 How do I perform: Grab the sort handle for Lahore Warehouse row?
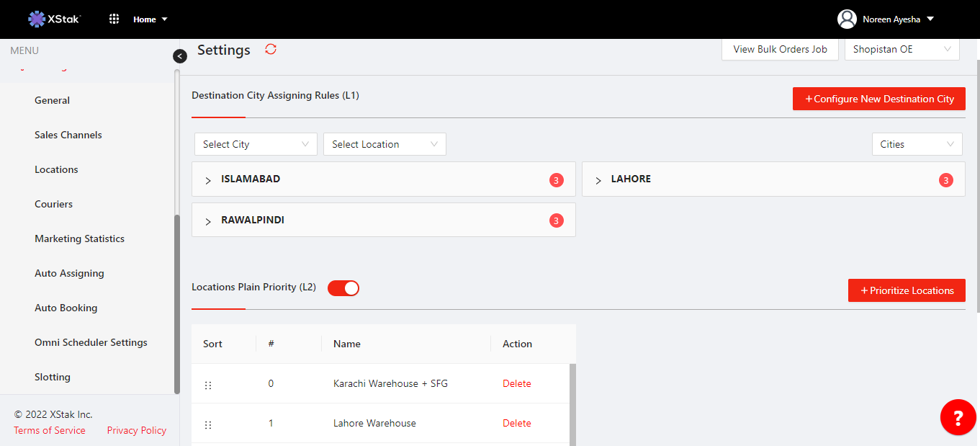tap(208, 425)
